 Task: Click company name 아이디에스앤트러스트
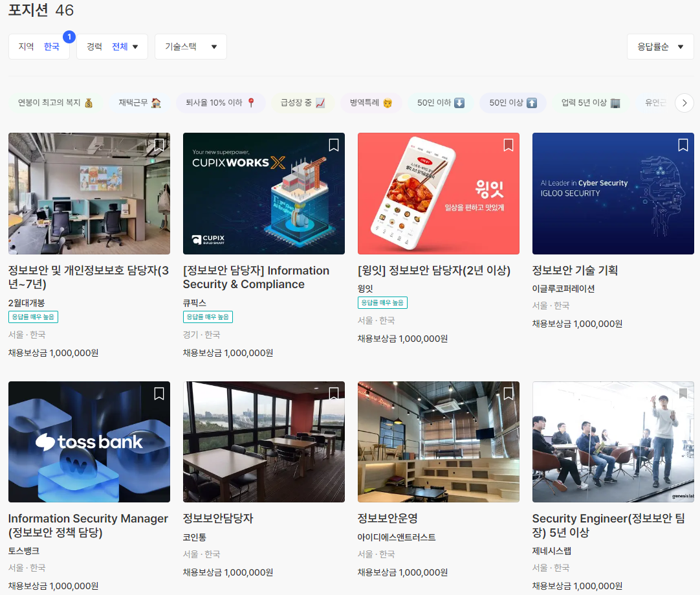pyautogui.click(x=397, y=537)
